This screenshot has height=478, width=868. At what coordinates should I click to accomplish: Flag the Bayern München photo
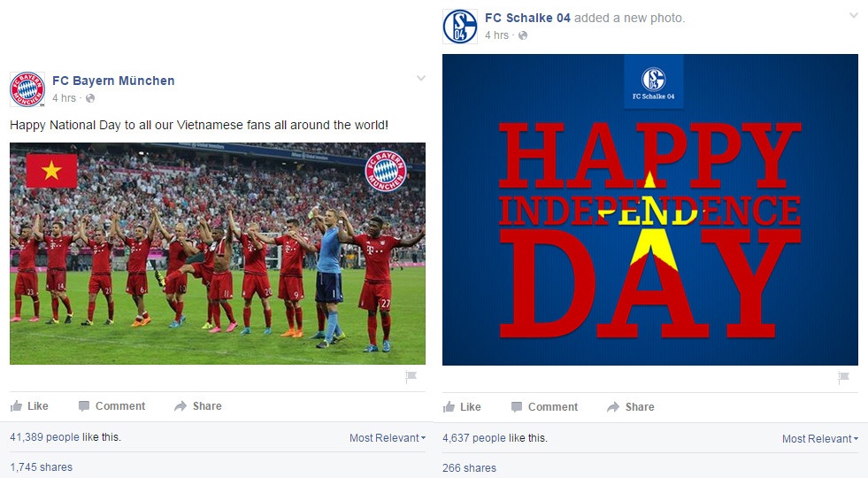pos(411,377)
